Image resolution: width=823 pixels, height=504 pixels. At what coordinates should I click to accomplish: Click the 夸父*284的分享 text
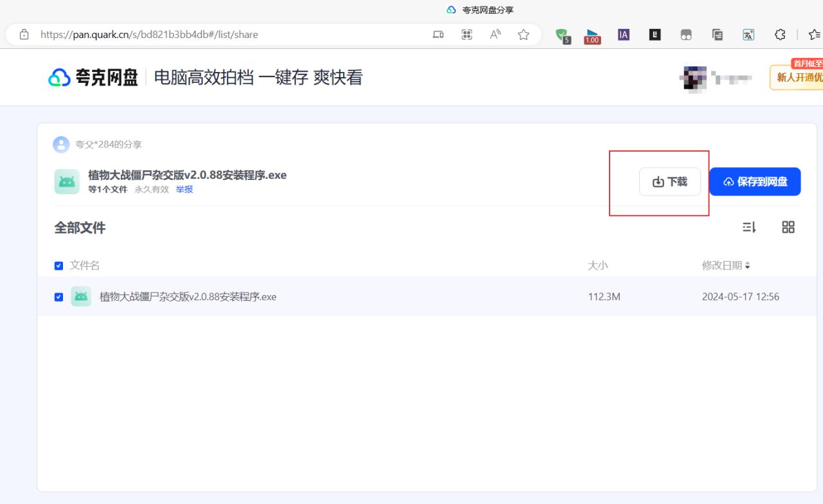(x=109, y=145)
